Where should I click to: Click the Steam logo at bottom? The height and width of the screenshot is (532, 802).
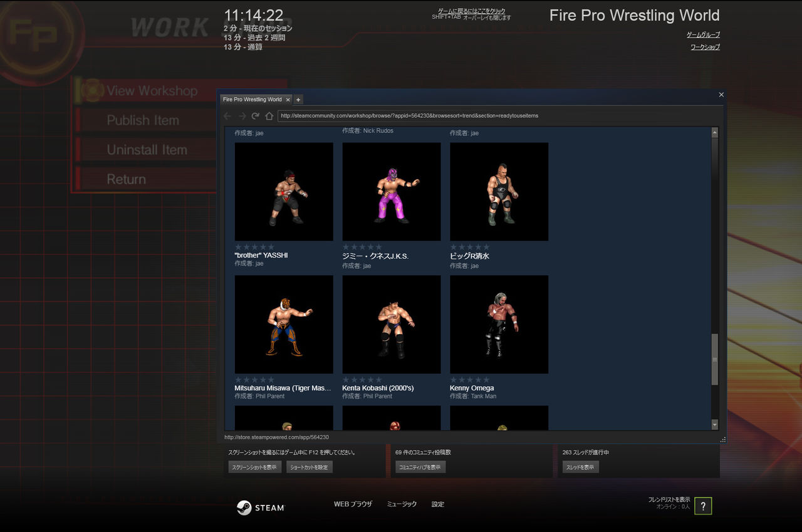pos(261,508)
